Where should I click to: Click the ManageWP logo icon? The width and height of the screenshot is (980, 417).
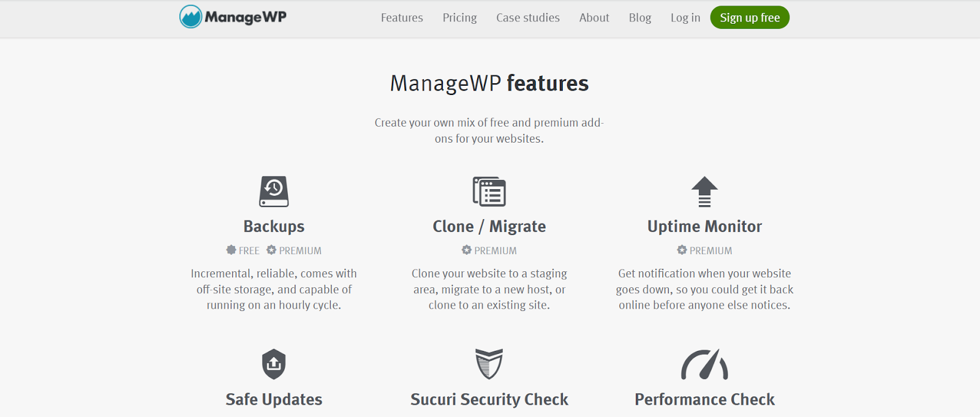(x=190, y=17)
